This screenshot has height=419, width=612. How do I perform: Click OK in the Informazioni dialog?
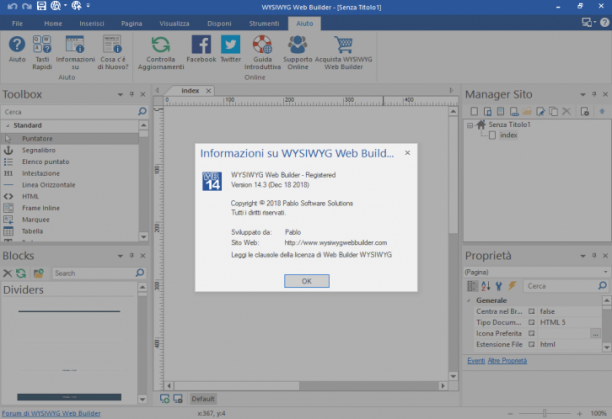click(x=307, y=281)
